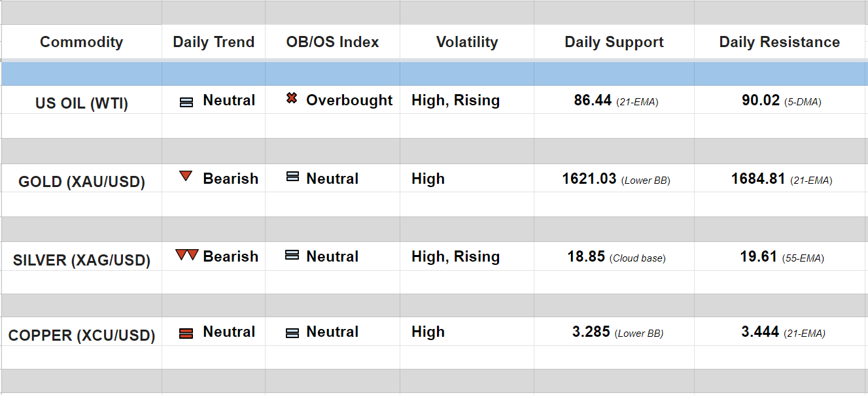Click the COPPER (XCU/USD) cell
868x395 pixels.
[82, 335]
